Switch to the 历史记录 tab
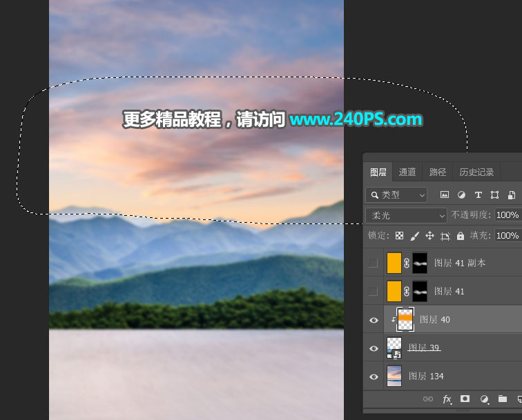The width and height of the screenshot is (522, 420). 476,172
